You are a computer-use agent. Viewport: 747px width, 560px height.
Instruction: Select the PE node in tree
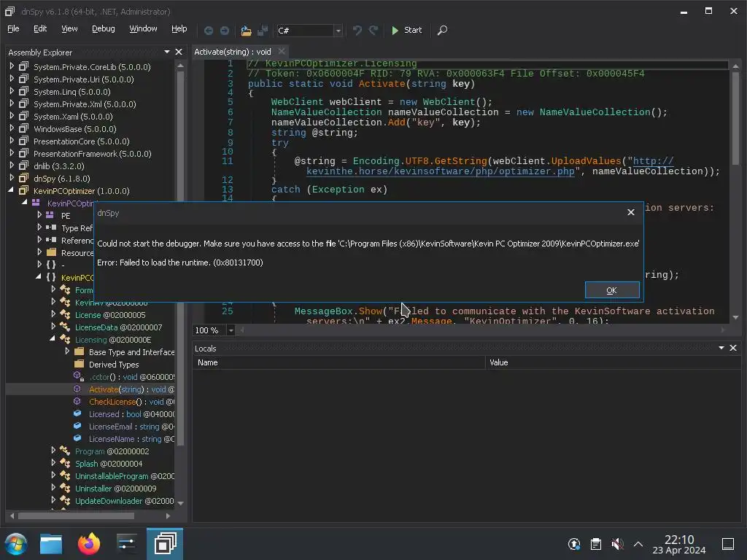click(x=66, y=216)
